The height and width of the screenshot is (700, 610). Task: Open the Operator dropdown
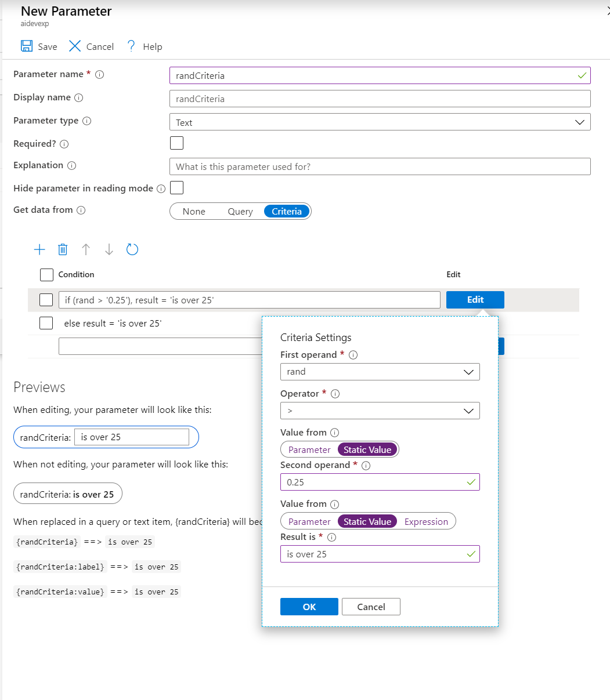[380, 411]
